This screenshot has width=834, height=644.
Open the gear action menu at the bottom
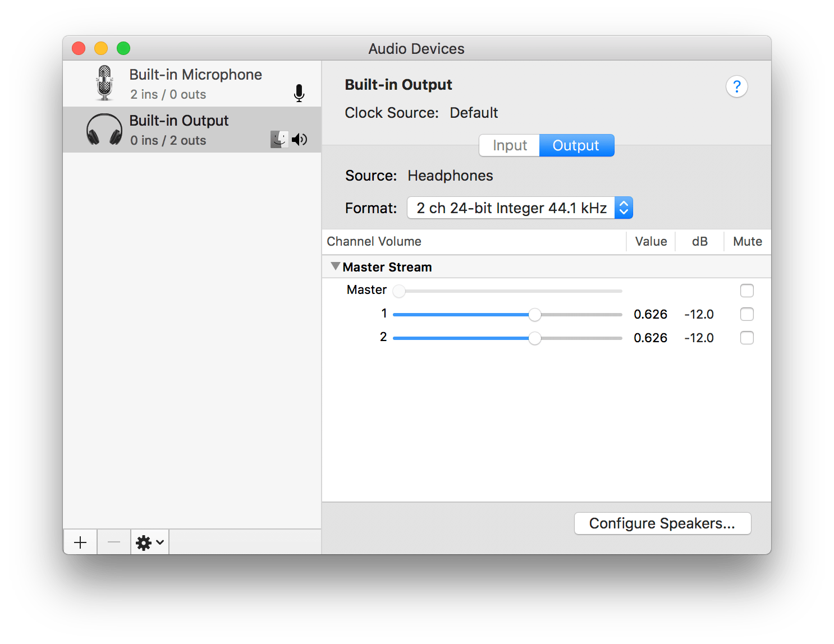pos(144,542)
